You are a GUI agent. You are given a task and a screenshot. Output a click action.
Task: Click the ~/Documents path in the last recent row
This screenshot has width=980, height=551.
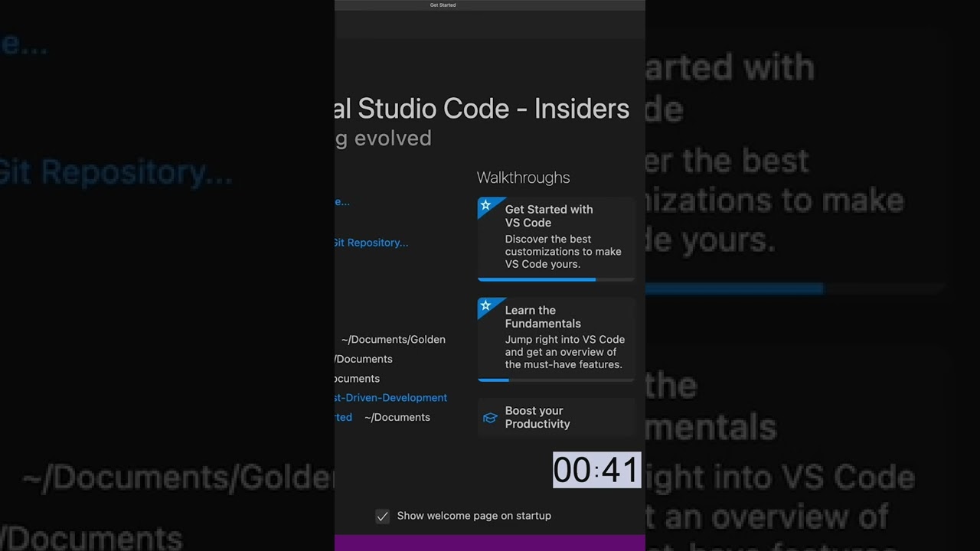click(397, 417)
